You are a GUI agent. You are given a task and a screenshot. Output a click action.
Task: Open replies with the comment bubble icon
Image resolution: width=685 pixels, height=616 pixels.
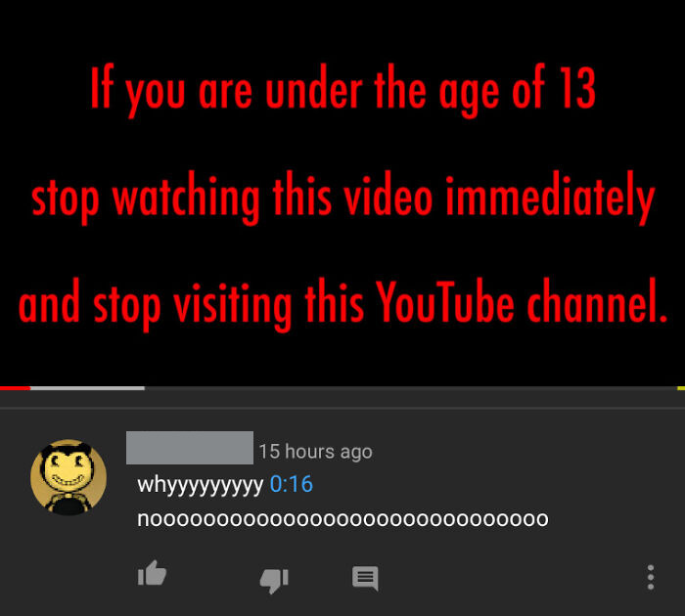click(x=365, y=579)
